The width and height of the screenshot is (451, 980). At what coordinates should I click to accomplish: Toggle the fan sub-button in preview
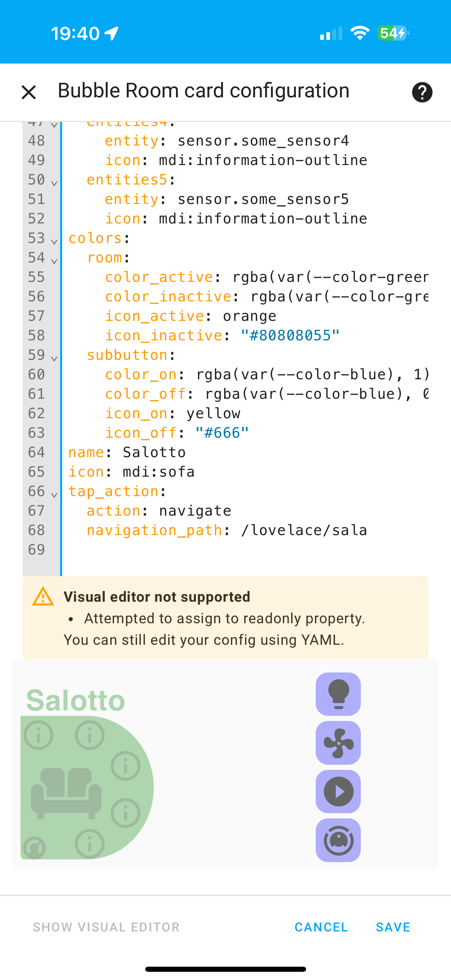click(338, 743)
